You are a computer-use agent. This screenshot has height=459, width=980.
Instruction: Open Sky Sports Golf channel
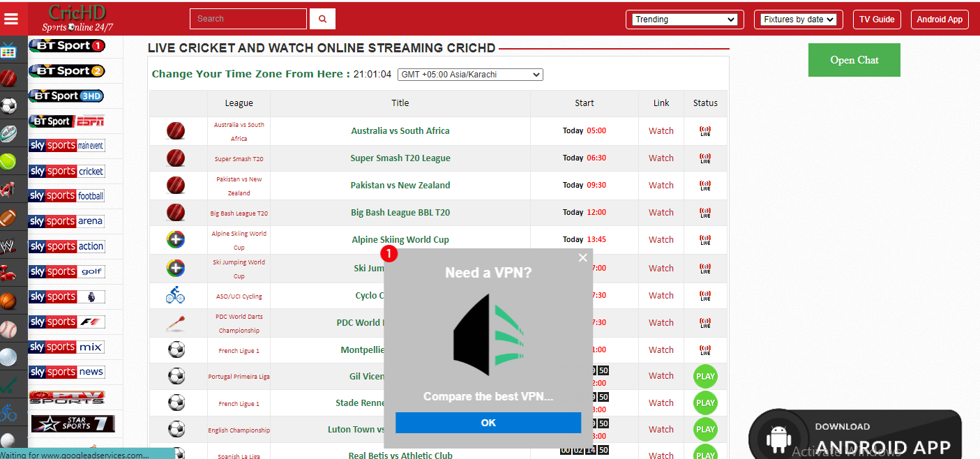pyautogui.click(x=67, y=271)
